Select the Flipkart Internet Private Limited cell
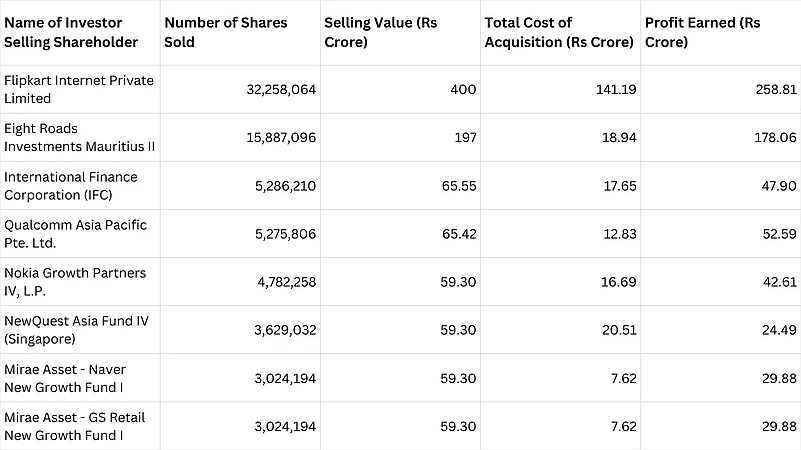801x450 pixels. tap(79, 89)
